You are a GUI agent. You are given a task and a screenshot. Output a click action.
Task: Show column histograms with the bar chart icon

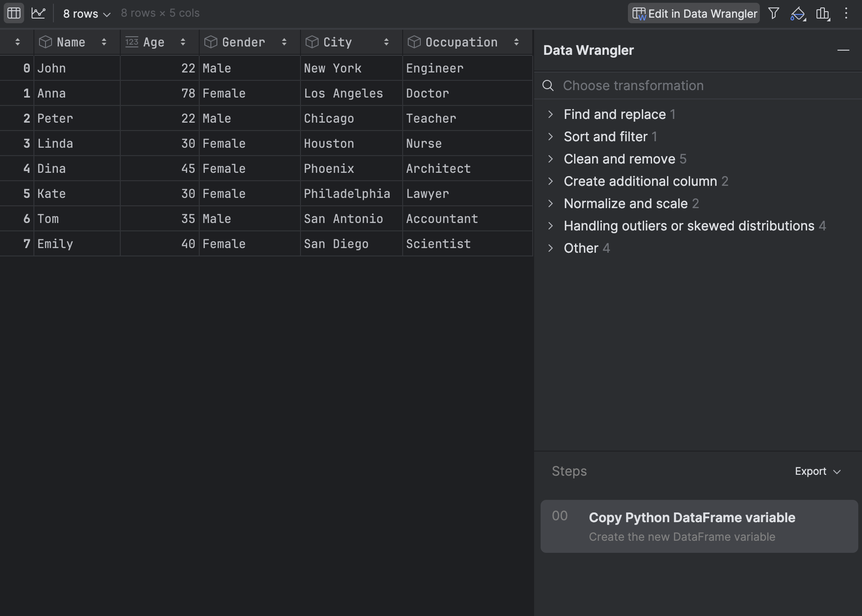[x=823, y=13]
